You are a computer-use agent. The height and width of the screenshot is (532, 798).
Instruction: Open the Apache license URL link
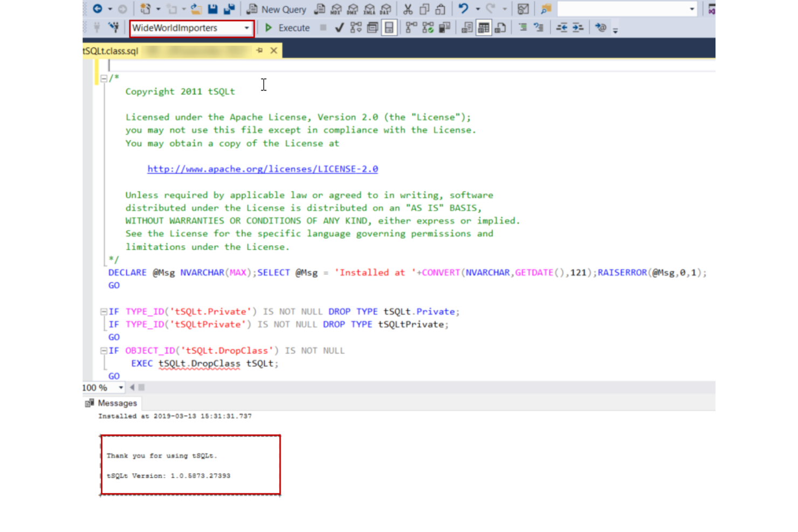click(x=263, y=169)
